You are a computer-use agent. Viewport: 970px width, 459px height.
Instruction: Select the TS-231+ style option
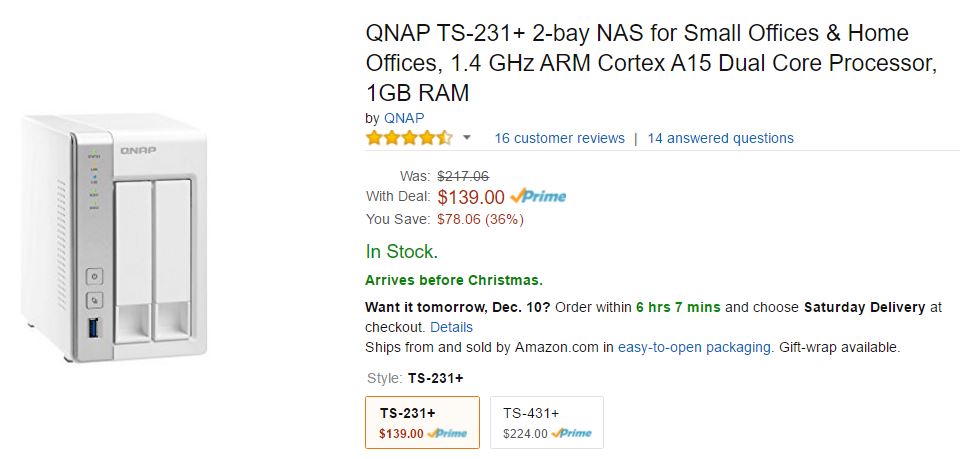[422, 422]
